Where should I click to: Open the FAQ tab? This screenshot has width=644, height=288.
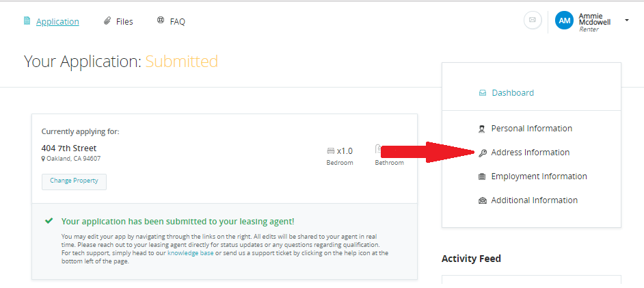coord(178,22)
